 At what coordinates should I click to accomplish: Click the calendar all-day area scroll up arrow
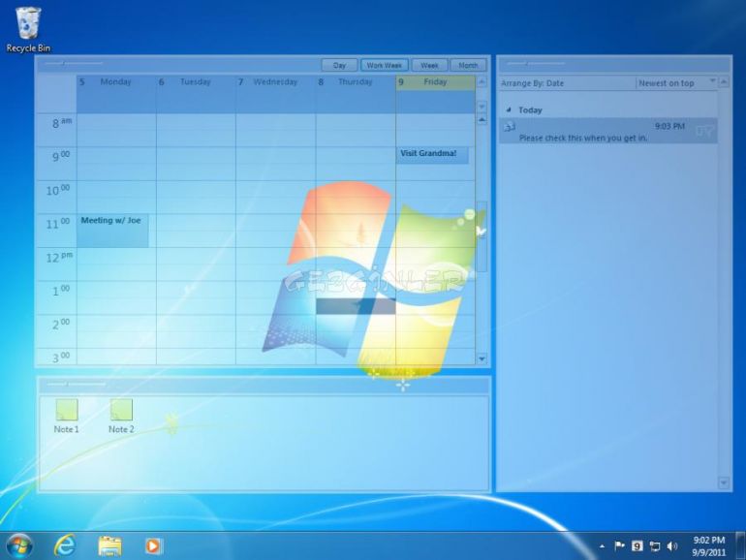point(482,82)
